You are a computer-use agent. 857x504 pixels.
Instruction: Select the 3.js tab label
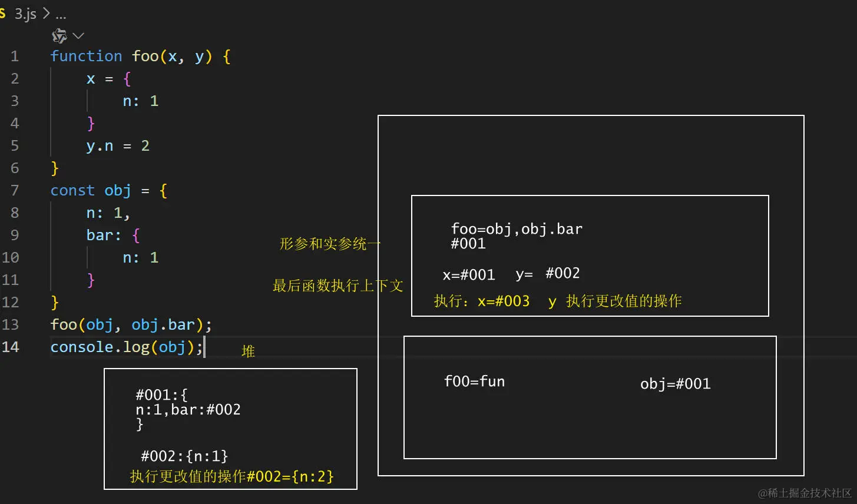click(25, 13)
